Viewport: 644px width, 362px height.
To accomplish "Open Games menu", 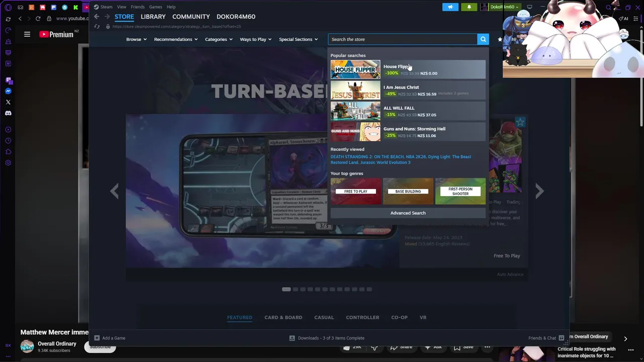I will pos(155,7).
